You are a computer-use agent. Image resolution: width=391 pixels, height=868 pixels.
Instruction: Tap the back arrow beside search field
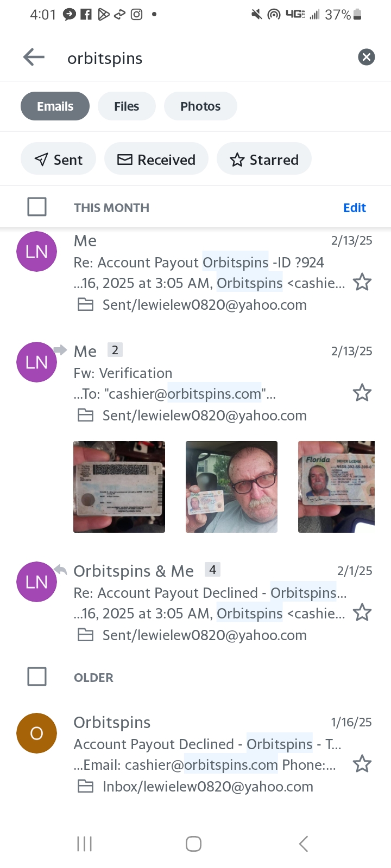coord(34,57)
